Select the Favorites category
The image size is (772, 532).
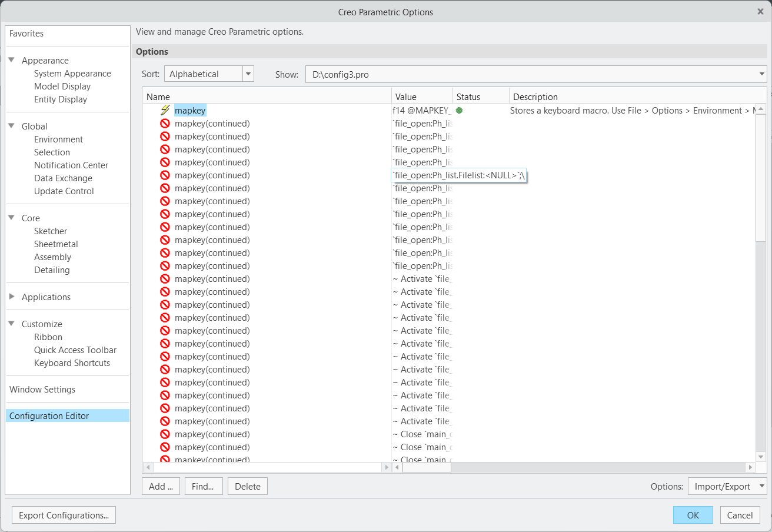(x=26, y=33)
